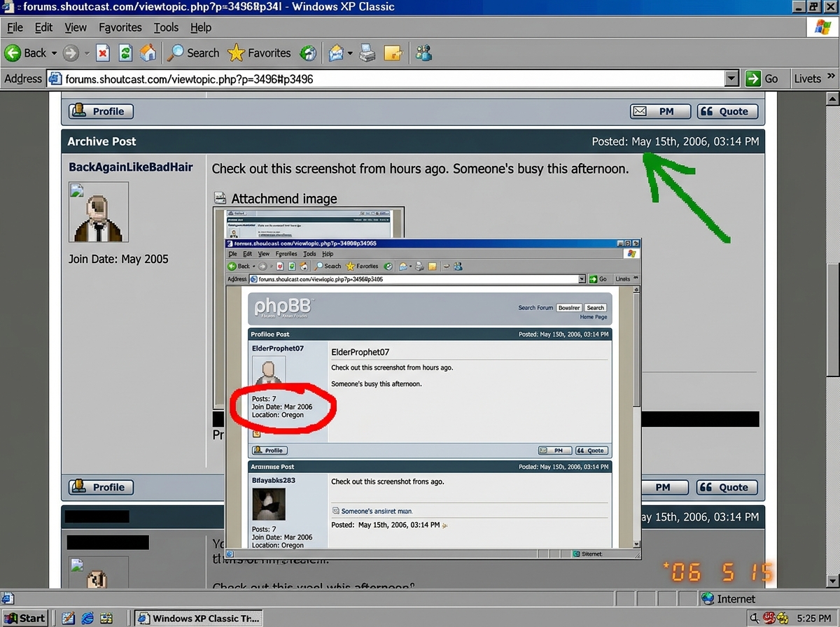Click the History globe icon after Favorites

click(308, 52)
